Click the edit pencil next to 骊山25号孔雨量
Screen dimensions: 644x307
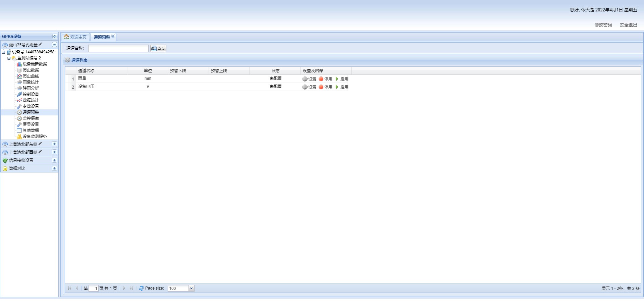click(x=40, y=44)
